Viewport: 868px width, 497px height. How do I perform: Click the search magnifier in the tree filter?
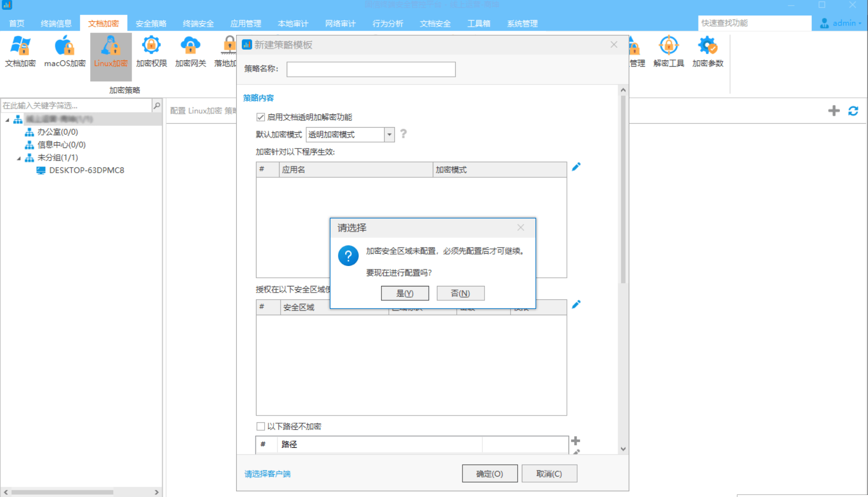pyautogui.click(x=157, y=106)
